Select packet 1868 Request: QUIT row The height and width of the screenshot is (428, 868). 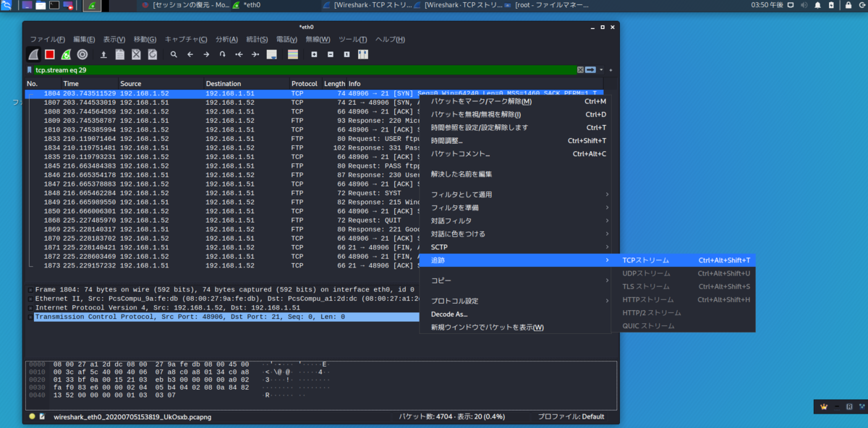(223, 220)
